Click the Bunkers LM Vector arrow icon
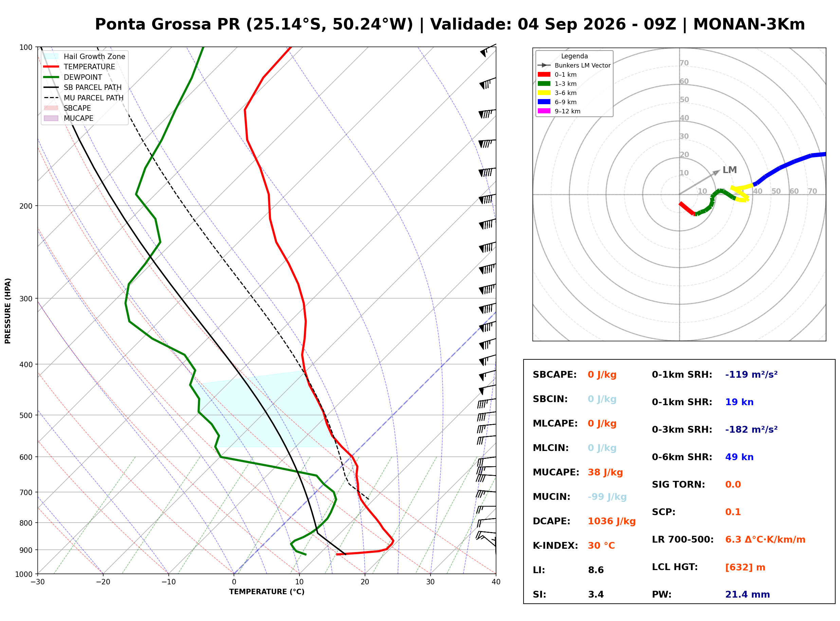Viewport: 840px width, 621px height. click(x=544, y=65)
